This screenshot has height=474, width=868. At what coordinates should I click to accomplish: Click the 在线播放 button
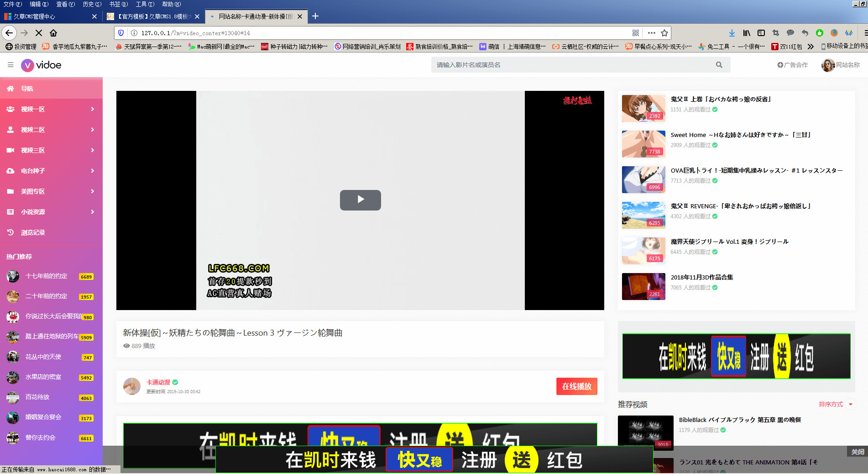[576, 386]
